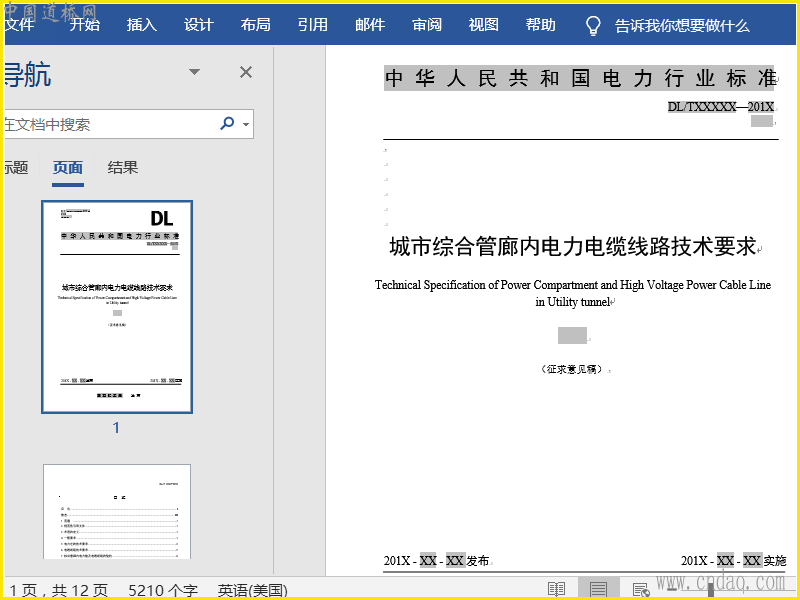
Task: Close the navigation pane
Action: pyautogui.click(x=246, y=72)
